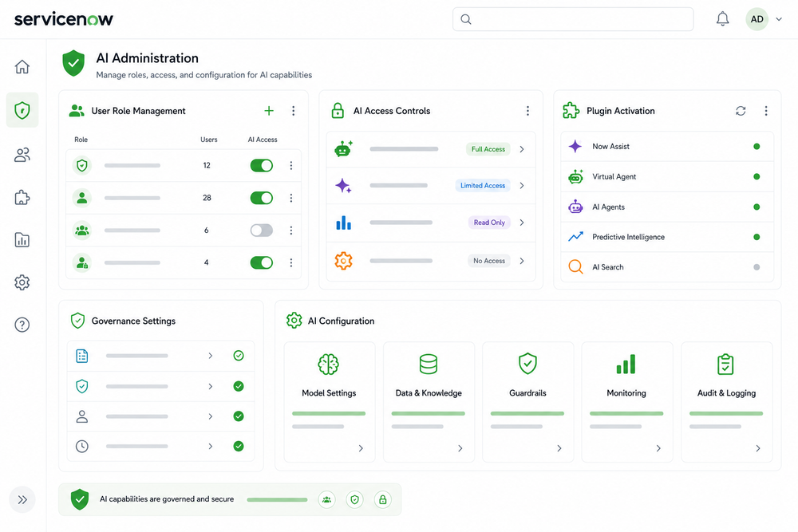Open the Settings gear in sidebar
The width and height of the screenshot is (798, 532).
pos(22,282)
